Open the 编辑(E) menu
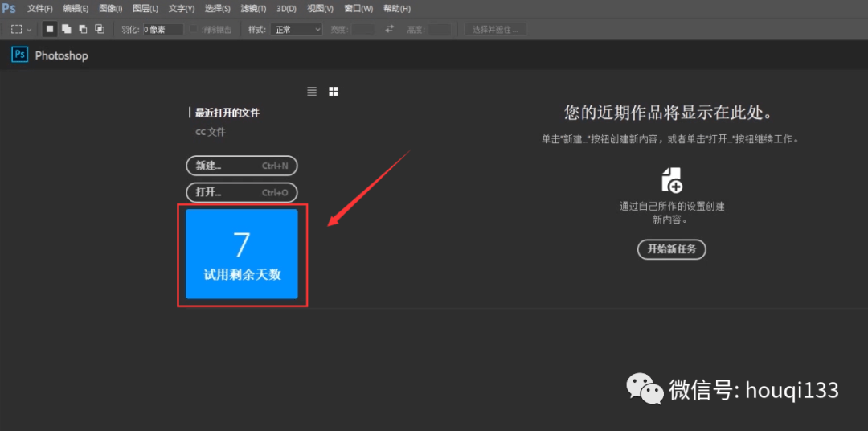Screen dimensions: 868x431 (76, 9)
